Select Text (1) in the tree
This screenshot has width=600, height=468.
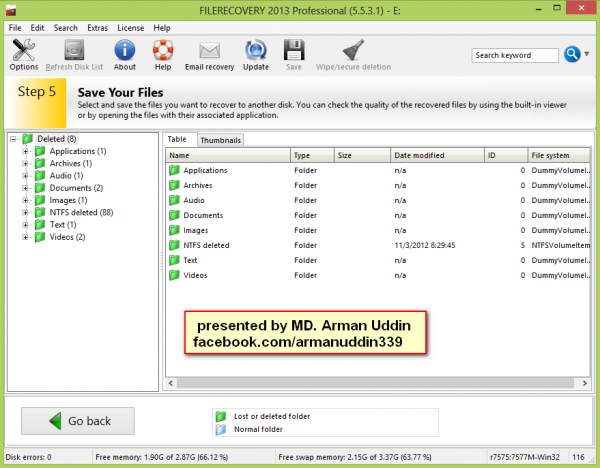click(63, 225)
